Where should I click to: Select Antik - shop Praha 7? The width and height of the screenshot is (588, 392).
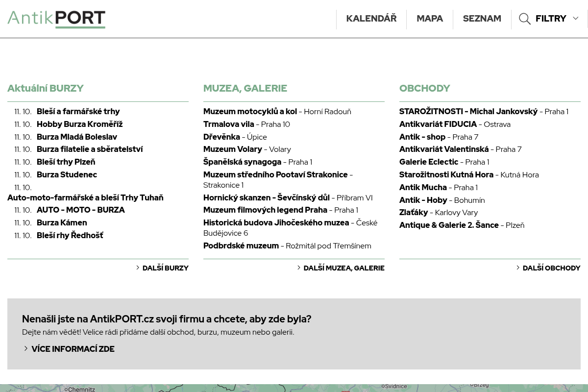pyautogui.click(x=422, y=137)
